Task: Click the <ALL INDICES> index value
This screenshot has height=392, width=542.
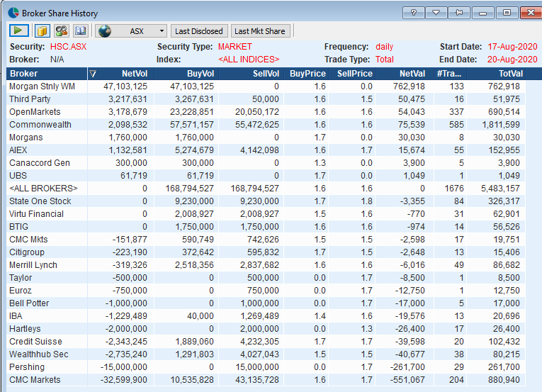Action: (x=249, y=60)
